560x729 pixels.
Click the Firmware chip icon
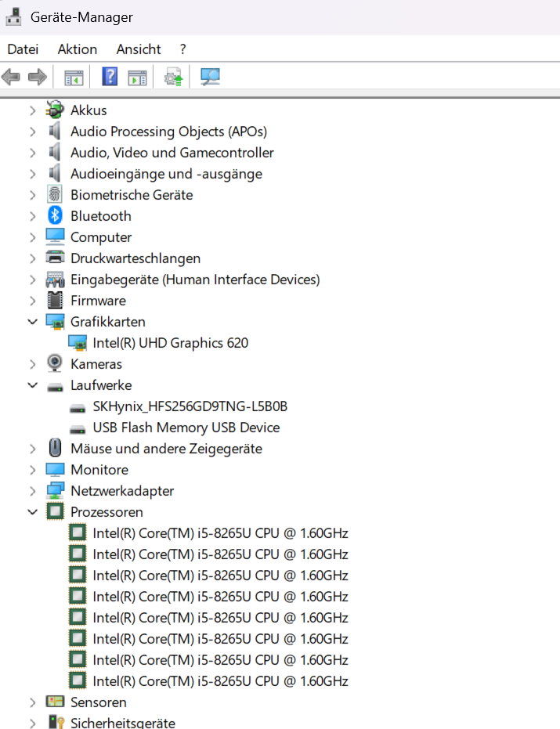[x=55, y=301]
